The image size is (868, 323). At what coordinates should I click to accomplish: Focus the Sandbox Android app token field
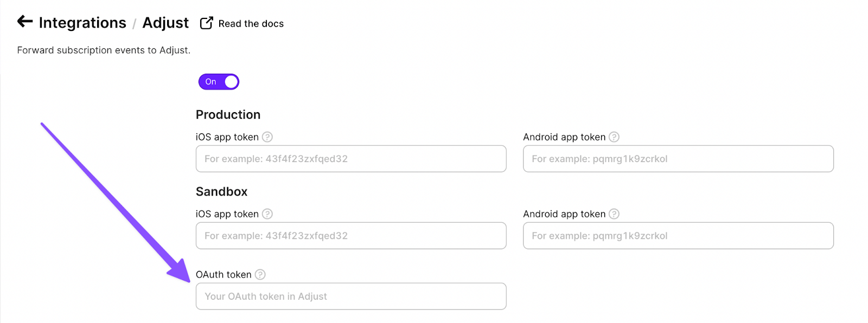pyautogui.click(x=678, y=236)
